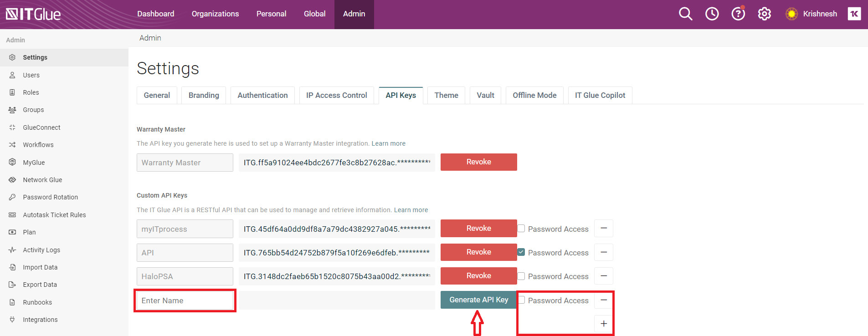This screenshot has width=868, height=336.
Task: Open the Personal menu
Action: [x=271, y=14]
